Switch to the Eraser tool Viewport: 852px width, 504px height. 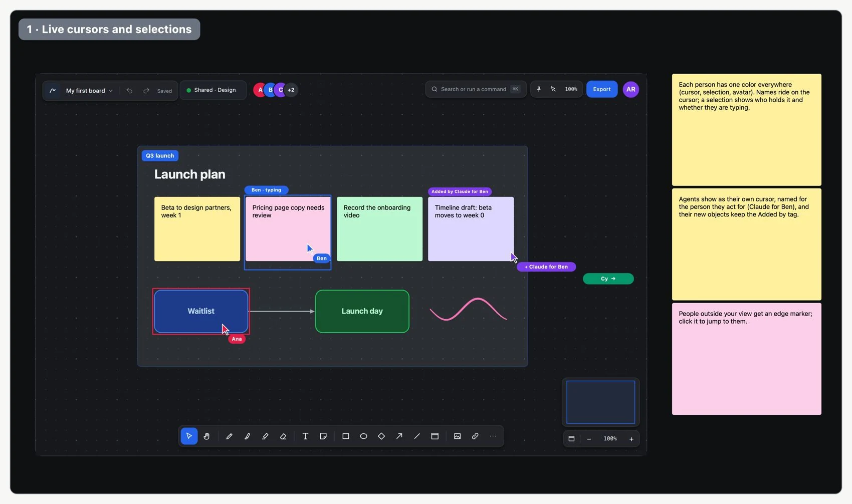point(283,436)
